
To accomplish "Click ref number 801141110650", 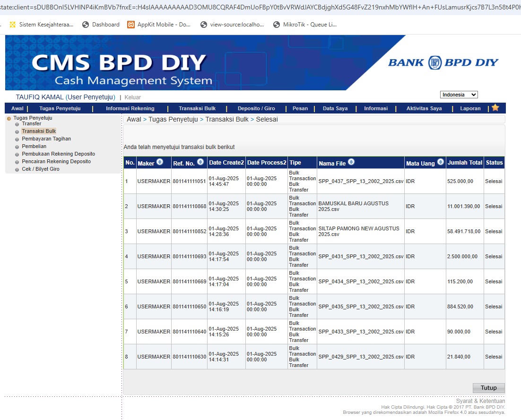I will pos(189,306).
